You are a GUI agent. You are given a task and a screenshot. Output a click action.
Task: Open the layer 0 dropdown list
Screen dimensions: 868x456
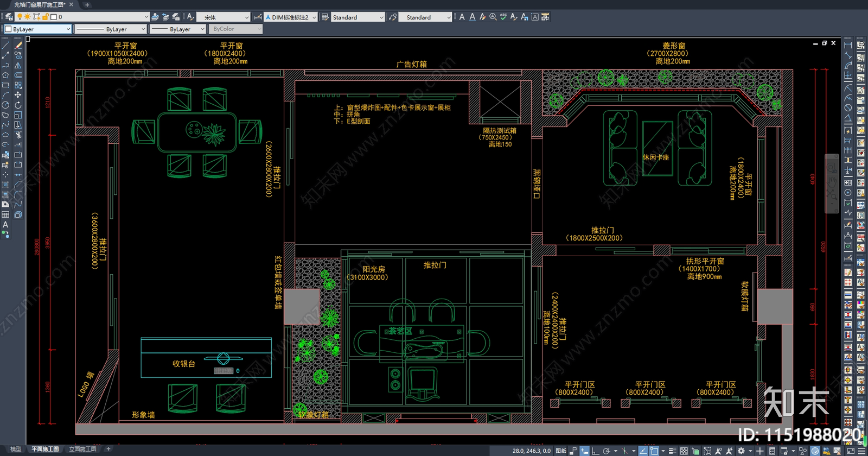[x=146, y=17]
